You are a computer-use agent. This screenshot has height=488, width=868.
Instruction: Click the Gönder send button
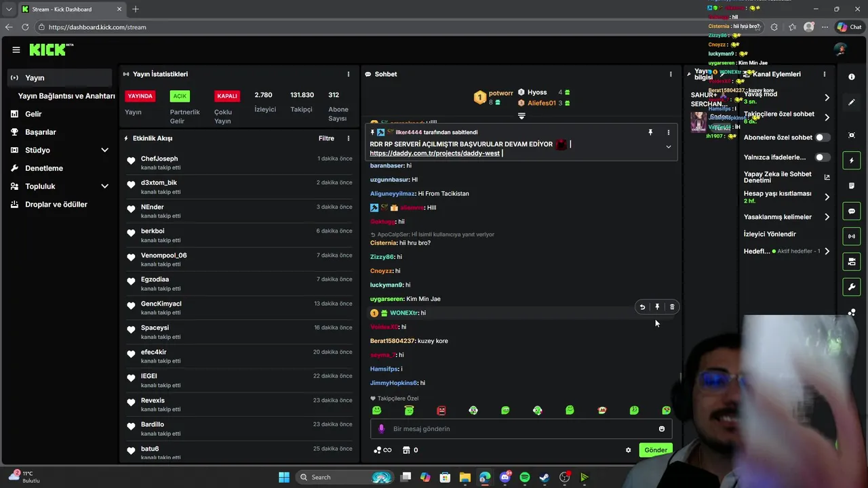click(655, 450)
